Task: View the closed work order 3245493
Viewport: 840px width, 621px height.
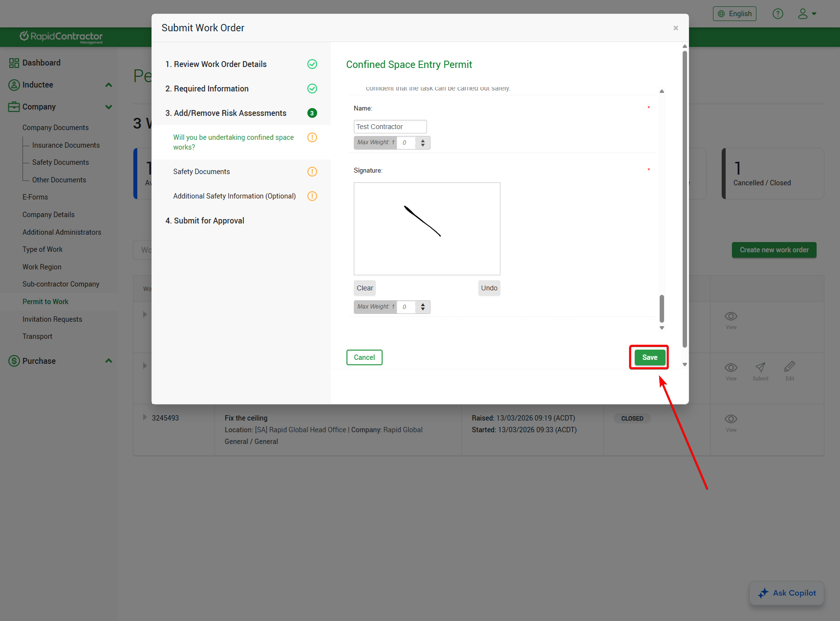Action: [x=731, y=420]
